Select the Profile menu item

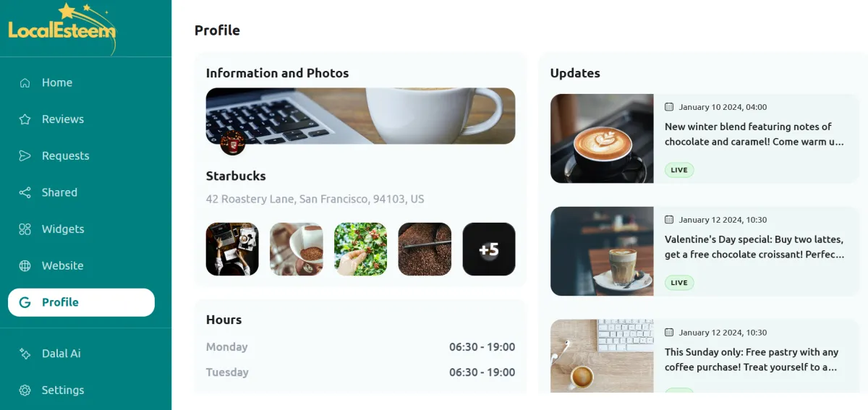pyautogui.click(x=81, y=302)
